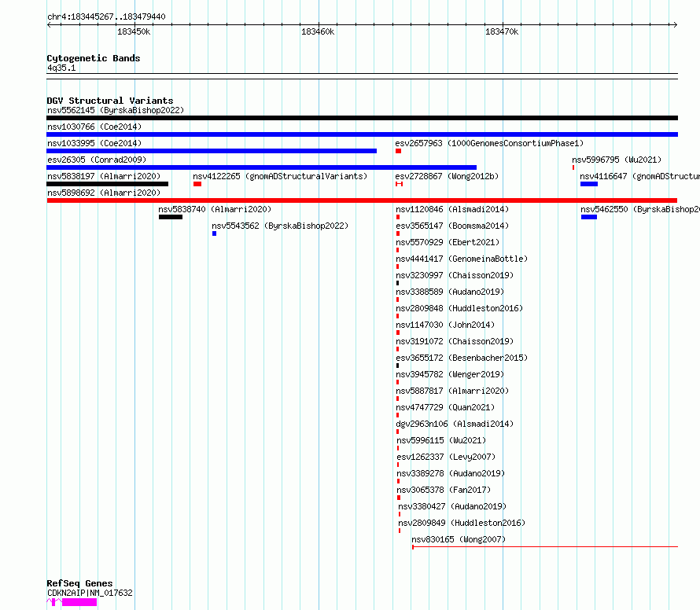Select the magenta CDKN2AIP exon block
This screenshot has width=700, height=610.
pyautogui.click(x=79, y=602)
